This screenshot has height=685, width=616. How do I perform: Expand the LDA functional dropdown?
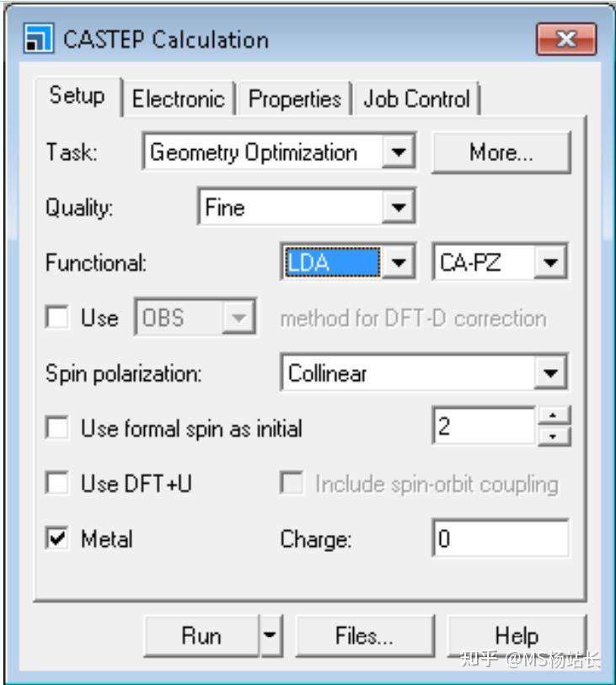point(399,263)
